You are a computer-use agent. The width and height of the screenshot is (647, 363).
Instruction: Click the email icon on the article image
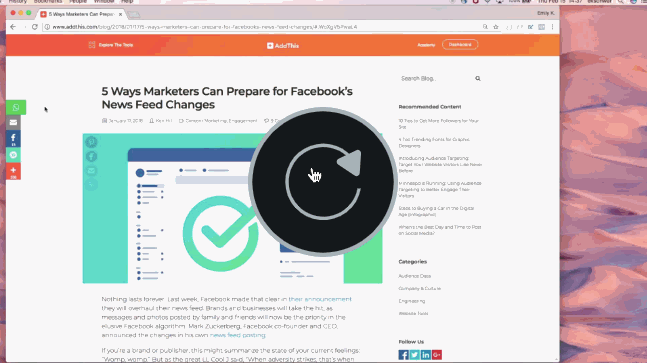point(91,170)
